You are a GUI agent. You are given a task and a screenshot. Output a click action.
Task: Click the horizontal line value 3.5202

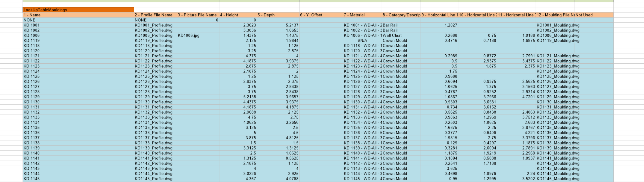[516, 179]
